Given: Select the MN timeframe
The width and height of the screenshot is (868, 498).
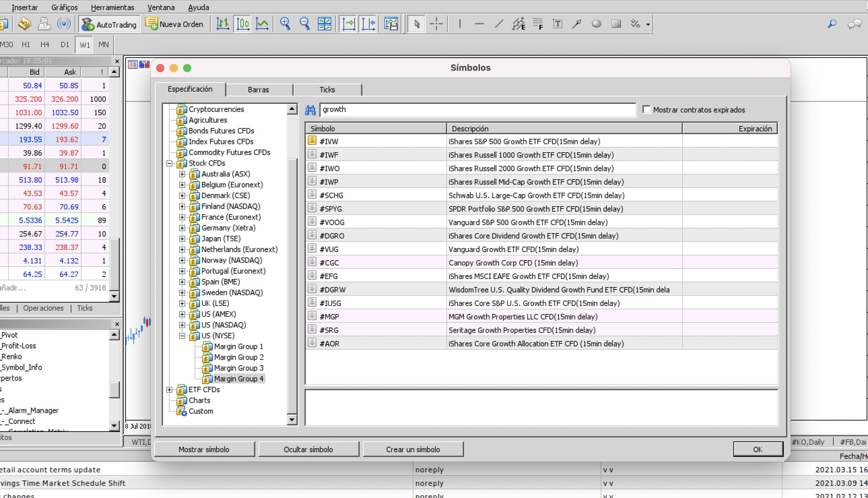Looking at the screenshot, I should (104, 44).
